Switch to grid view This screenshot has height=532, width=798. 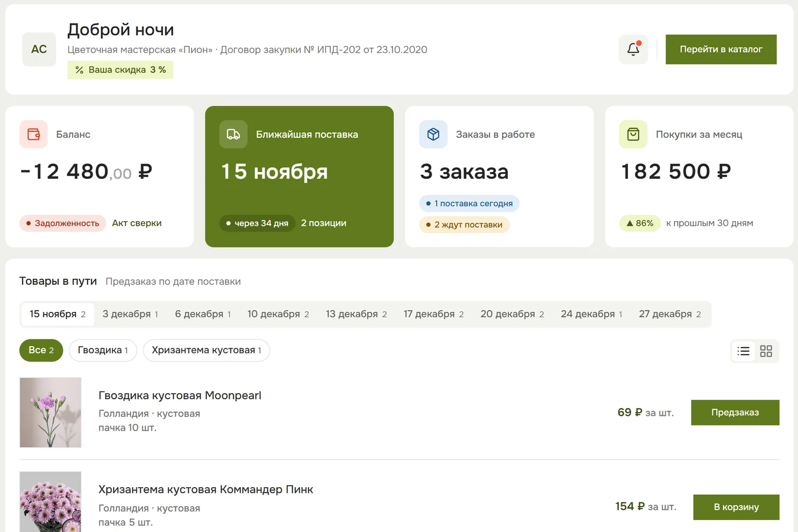(x=766, y=351)
